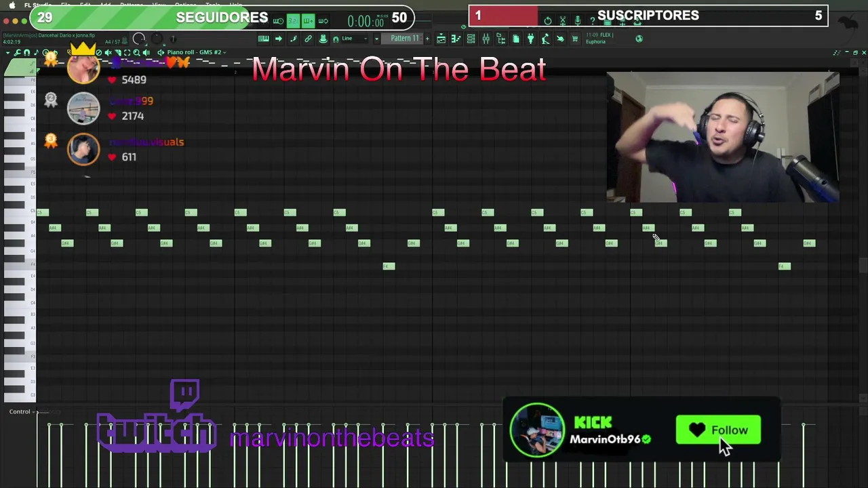Click the green right arrow toolbar icon

279,39
